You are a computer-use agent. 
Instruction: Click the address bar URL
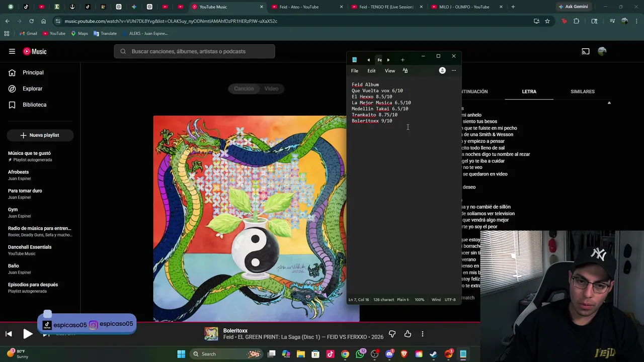click(171, 21)
